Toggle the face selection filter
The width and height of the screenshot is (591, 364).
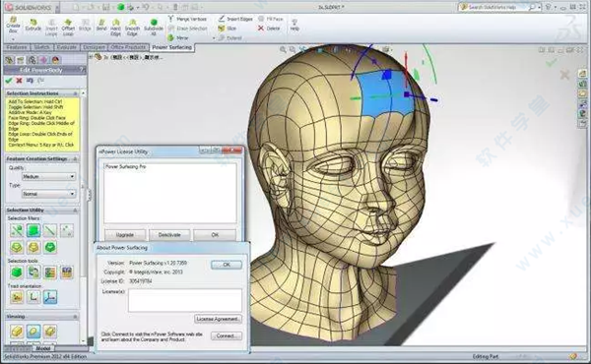(33, 230)
